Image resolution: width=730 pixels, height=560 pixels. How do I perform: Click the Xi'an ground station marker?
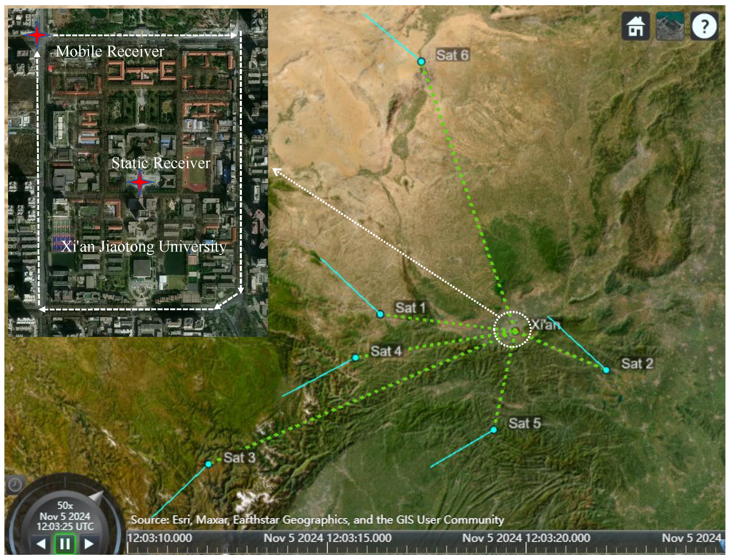tap(515, 331)
